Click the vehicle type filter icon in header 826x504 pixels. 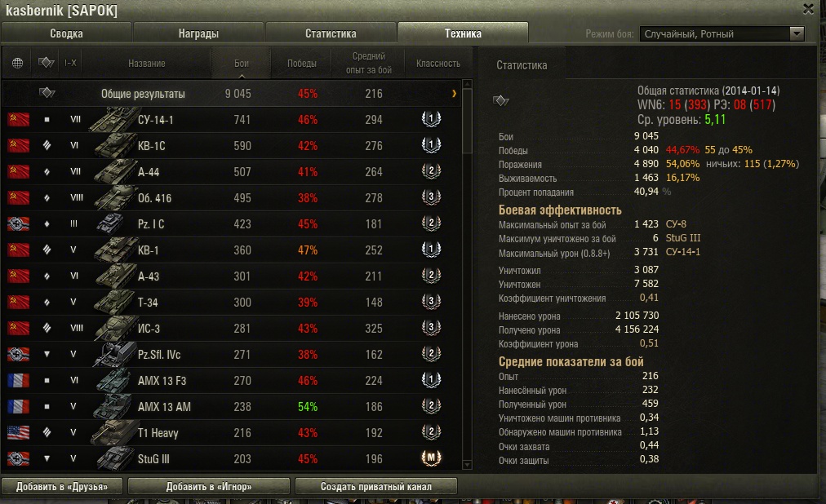coord(47,63)
